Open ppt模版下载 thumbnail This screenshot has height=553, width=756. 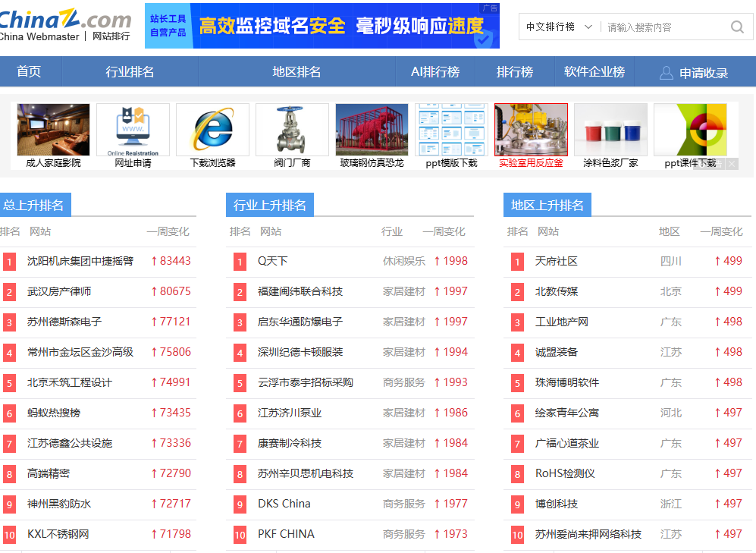pos(451,130)
